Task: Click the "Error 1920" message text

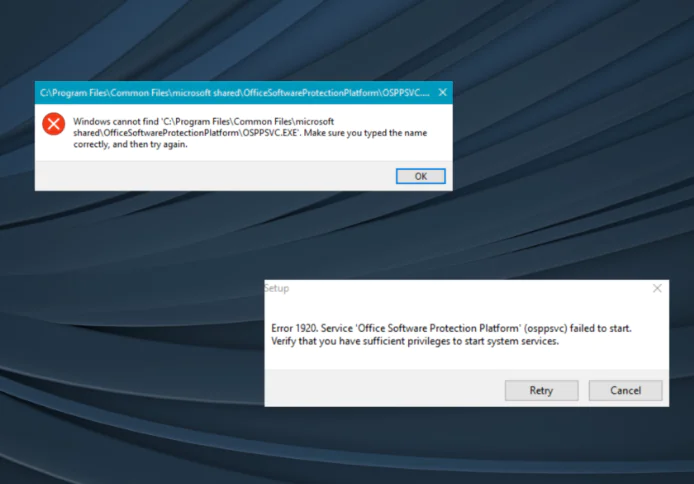Action: click(451, 334)
